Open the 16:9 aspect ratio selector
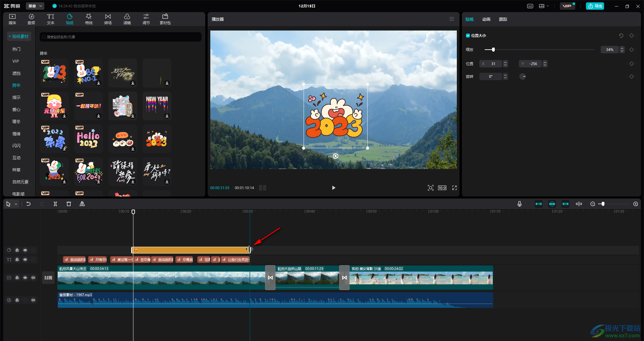This screenshot has width=644, height=341. [x=442, y=188]
